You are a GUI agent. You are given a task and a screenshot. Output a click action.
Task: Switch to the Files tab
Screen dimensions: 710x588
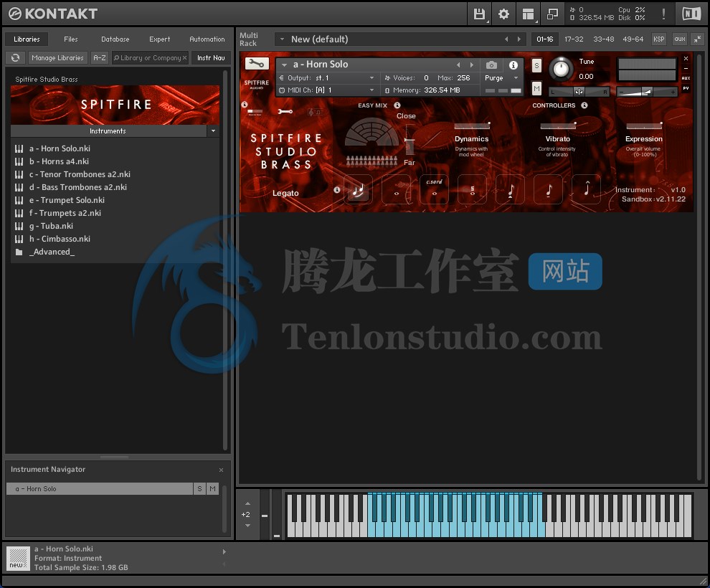tap(70, 39)
